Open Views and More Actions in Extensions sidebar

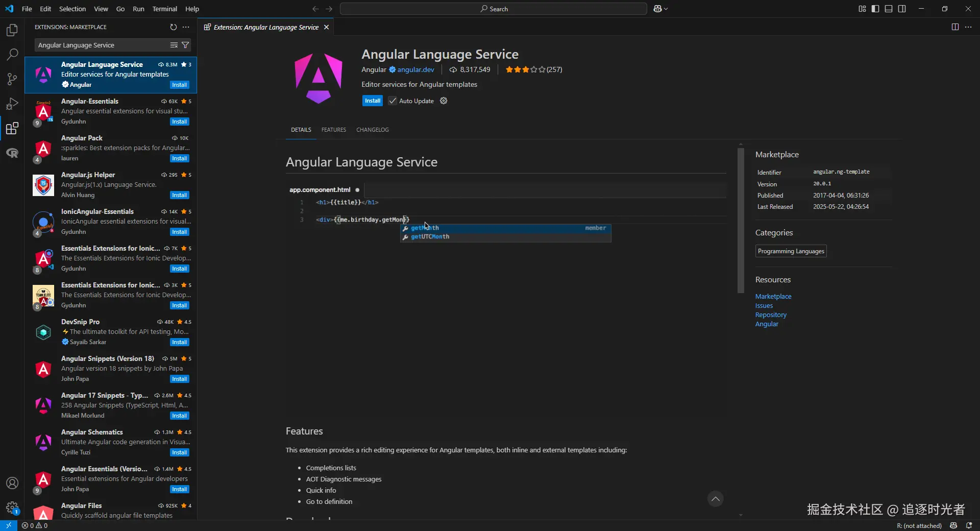[186, 27]
